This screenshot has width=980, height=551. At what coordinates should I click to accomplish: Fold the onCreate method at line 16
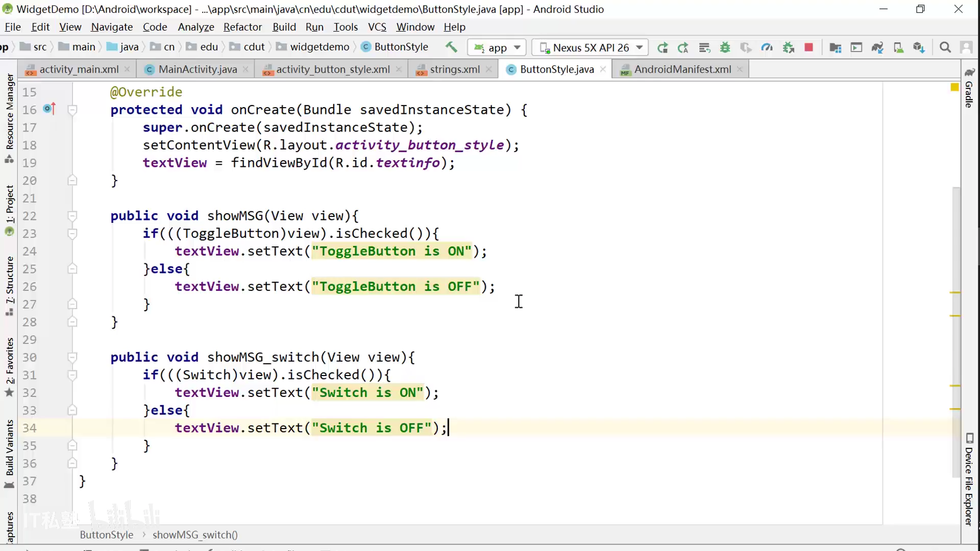[x=72, y=110]
